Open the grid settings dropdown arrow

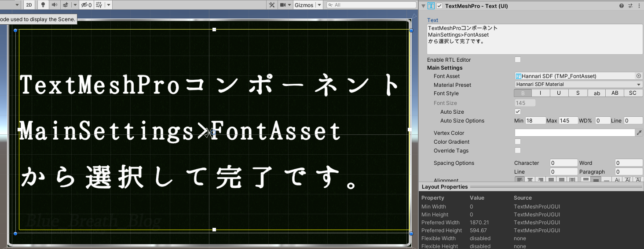pyautogui.click(x=108, y=5)
